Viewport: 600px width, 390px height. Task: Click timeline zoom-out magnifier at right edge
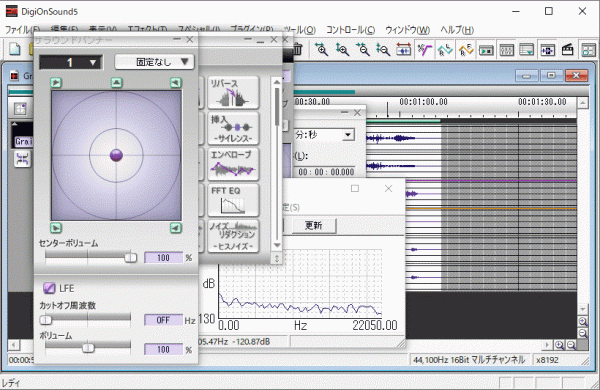582,333
